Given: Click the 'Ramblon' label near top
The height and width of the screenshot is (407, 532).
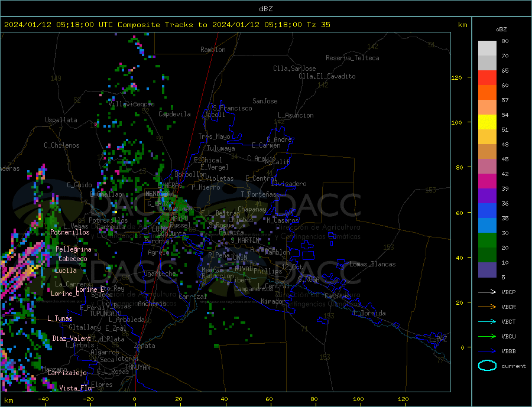Looking at the screenshot, I should point(213,50).
